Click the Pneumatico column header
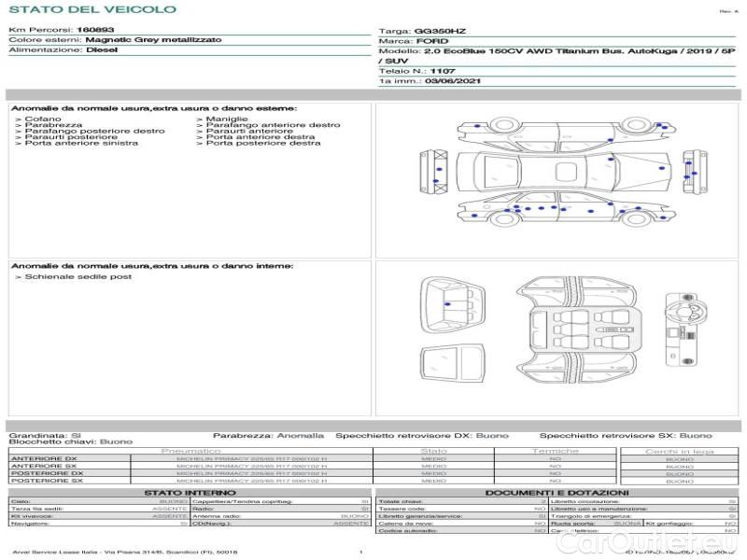 coord(190,451)
